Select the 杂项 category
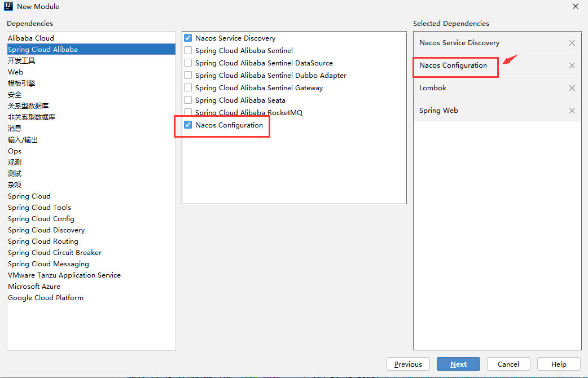 91,184
